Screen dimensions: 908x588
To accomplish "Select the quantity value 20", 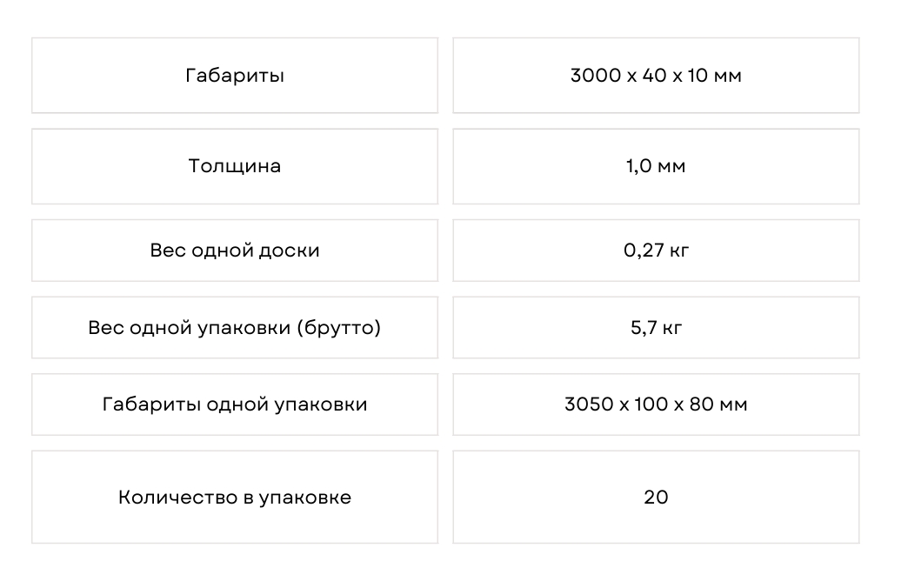I will (656, 498).
